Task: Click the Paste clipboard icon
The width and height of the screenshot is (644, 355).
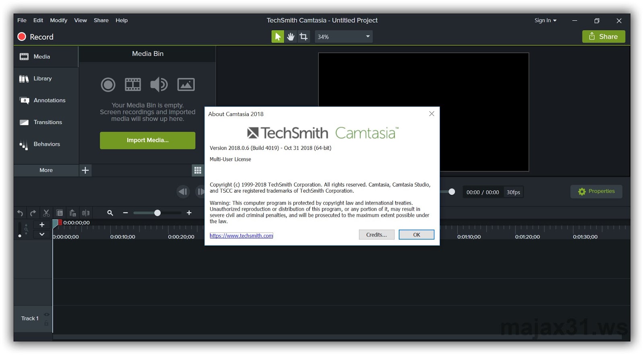Action: (x=73, y=213)
